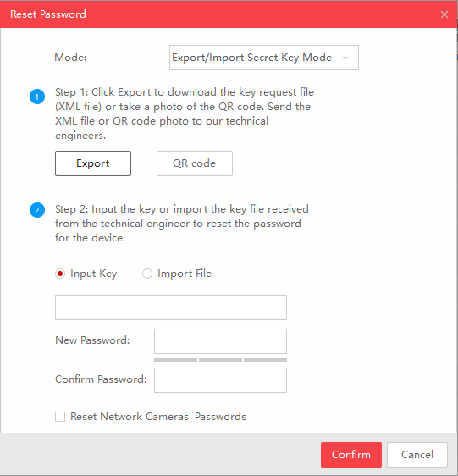The image size is (458, 476).
Task: Enable Reset Network Cameras' Passwords checkbox
Action: [x=60, y=417]
